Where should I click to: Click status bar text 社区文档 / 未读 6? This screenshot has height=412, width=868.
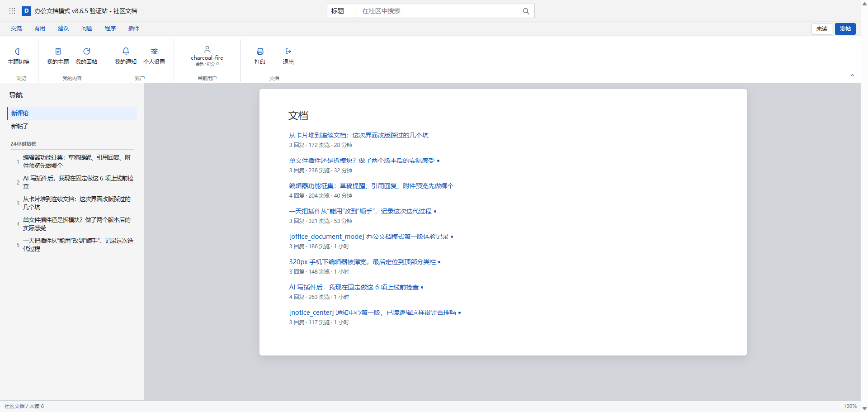point(24,406)
